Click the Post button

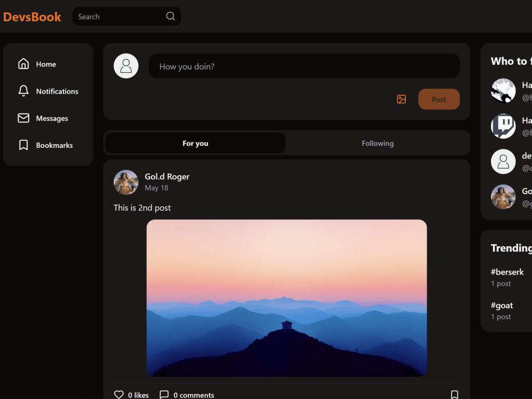(x=439, y=99)
